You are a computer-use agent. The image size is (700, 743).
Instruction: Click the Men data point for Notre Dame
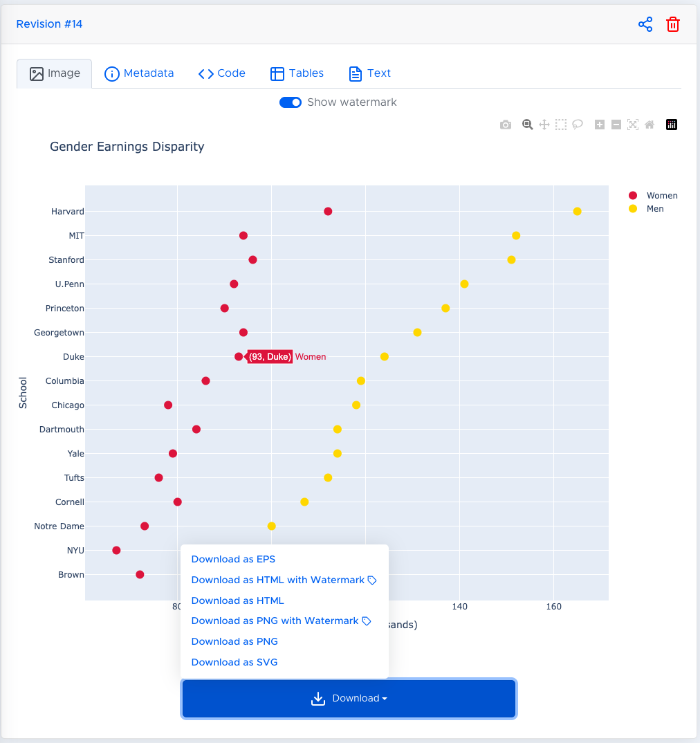(272, 526)
